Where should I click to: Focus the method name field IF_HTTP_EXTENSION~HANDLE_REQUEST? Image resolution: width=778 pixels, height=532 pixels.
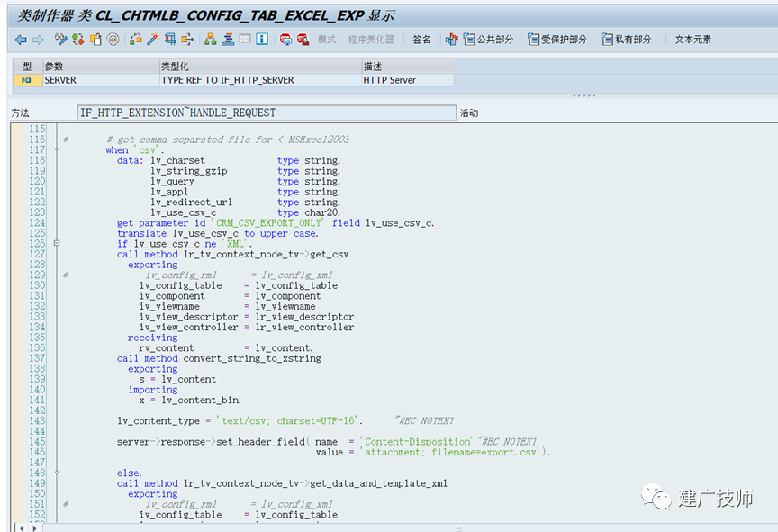[x=267, y=113]
